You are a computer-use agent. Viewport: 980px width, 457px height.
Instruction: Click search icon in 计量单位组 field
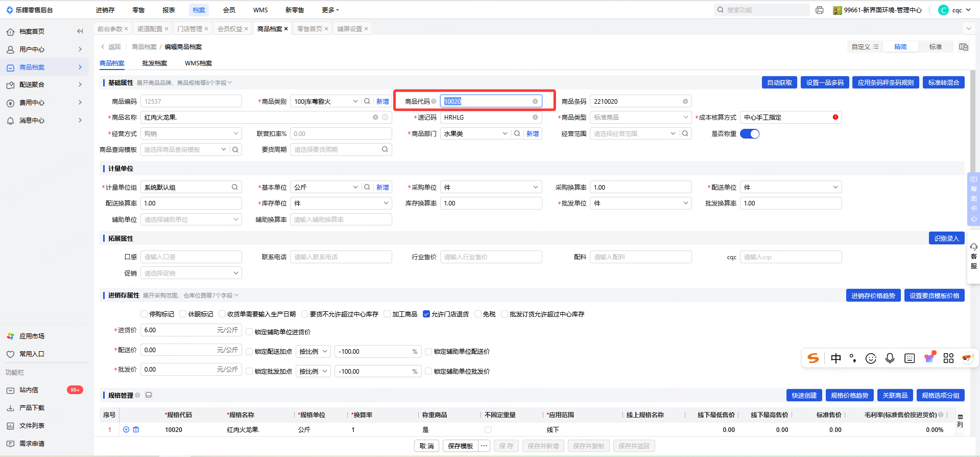click(x=235, y=187)
